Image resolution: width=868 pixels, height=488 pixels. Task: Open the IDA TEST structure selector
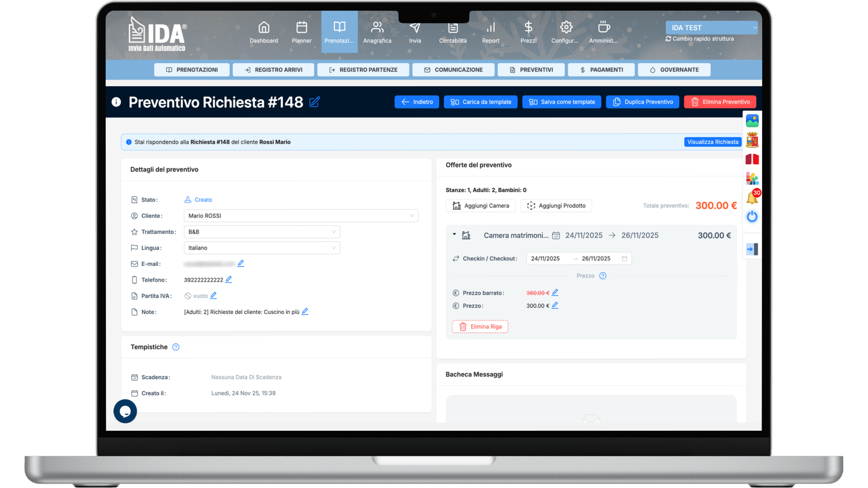711,28
